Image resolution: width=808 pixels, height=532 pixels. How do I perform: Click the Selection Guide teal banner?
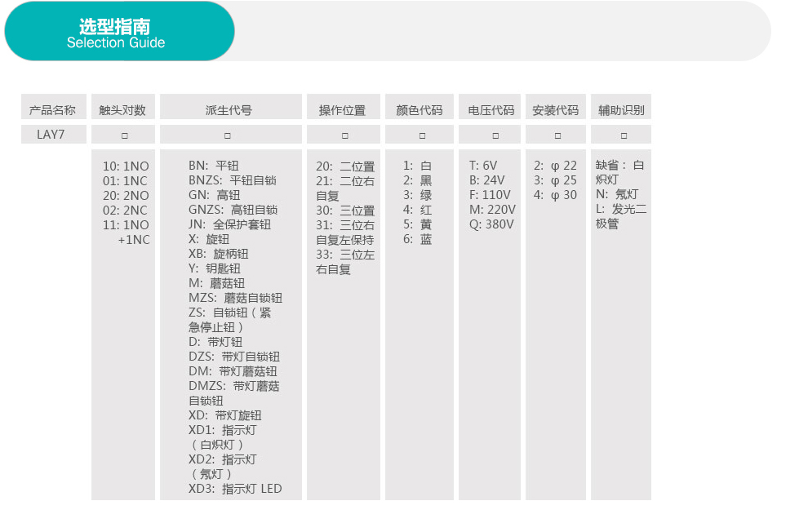[119, 31]
